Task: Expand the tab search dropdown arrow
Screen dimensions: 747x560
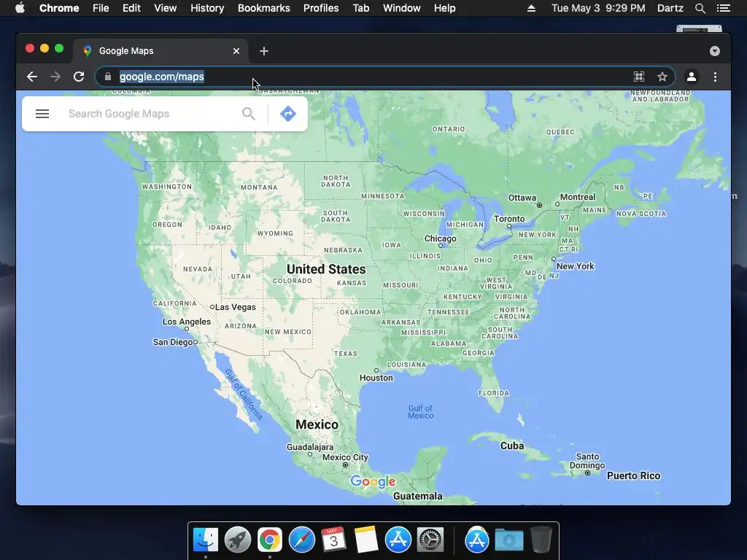Action: point(715,51)
